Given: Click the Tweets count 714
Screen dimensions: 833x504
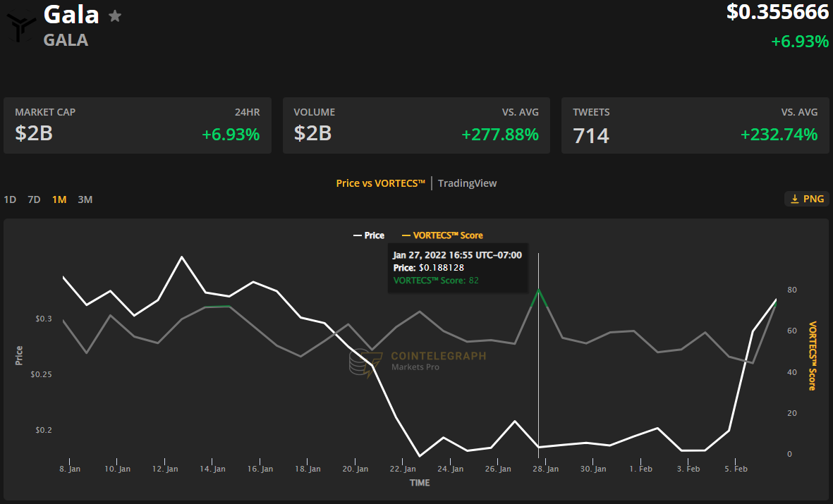Looking at the screenshot, I should [591, 135].
